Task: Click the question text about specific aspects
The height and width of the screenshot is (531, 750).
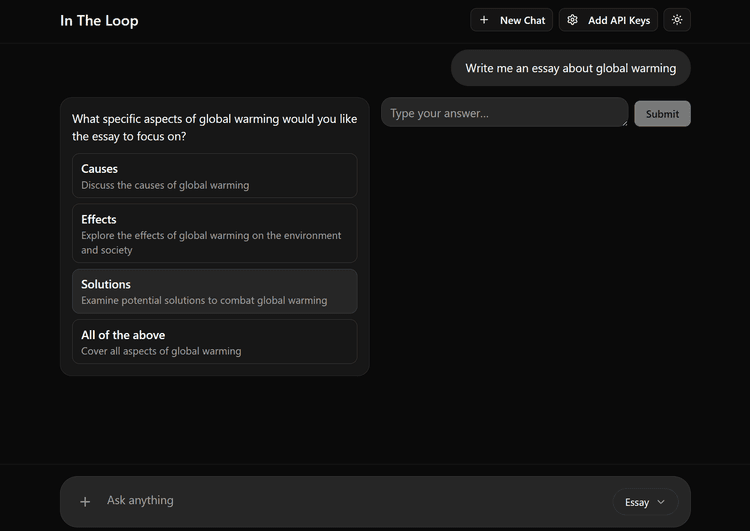Action: 214,127
